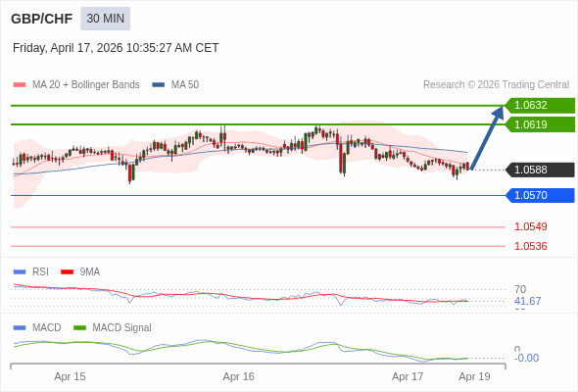Click the 'RSI' legend label
This screenshot has height=392, width=578.
click(40, 272)
